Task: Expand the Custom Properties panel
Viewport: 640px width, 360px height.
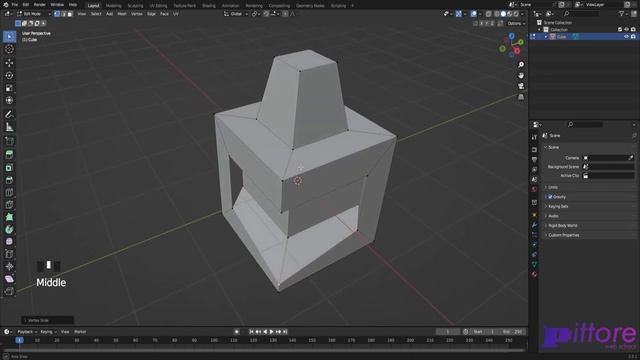Action: [563, 235]
